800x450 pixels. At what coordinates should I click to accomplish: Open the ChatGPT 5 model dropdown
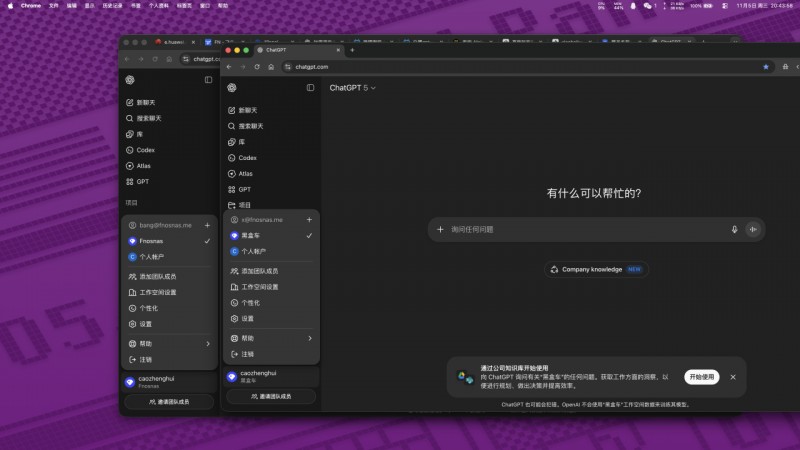[x=353, y=88]
